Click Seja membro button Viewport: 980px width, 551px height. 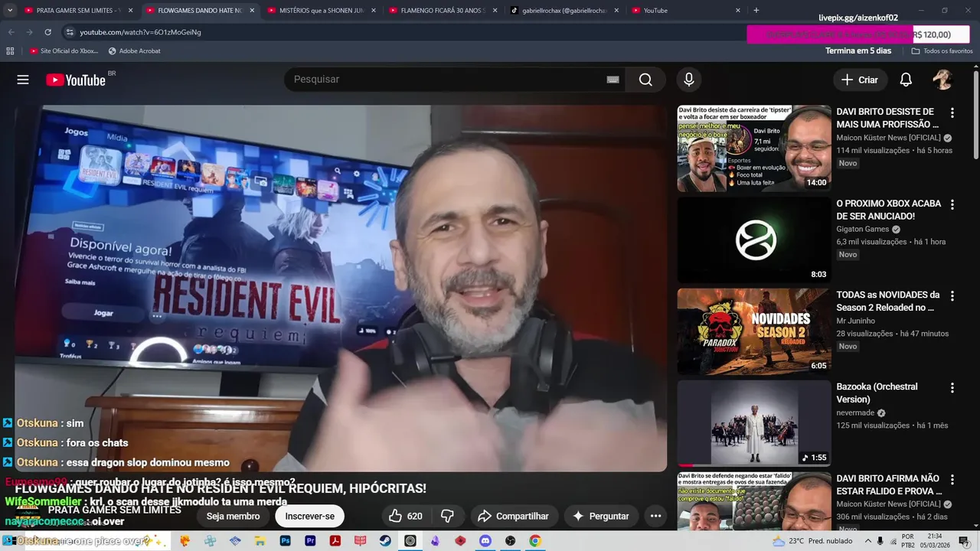[x=233, y=516]
